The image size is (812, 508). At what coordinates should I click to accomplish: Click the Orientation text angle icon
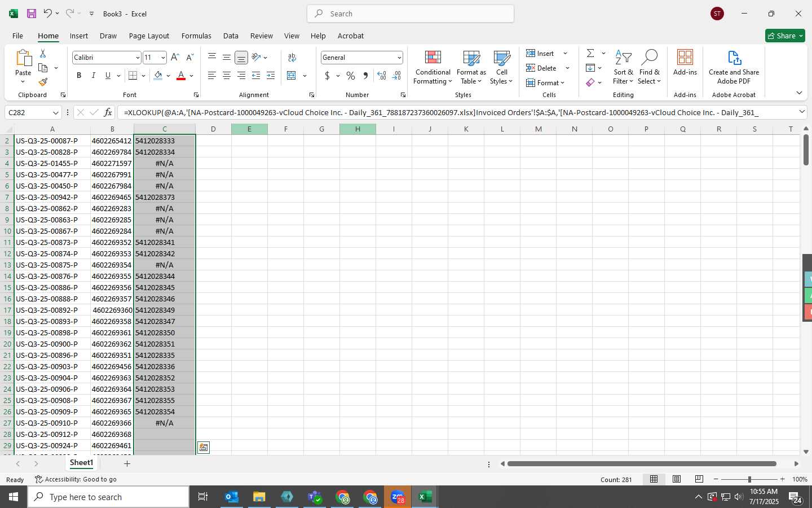(257, 57)
